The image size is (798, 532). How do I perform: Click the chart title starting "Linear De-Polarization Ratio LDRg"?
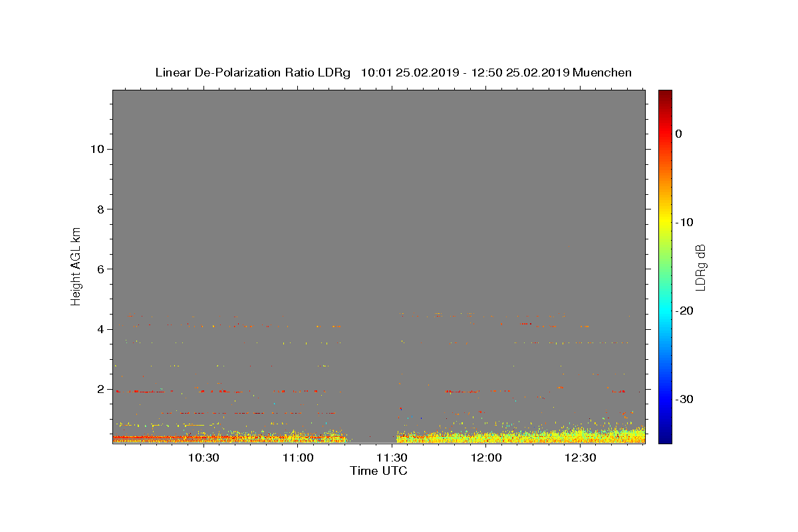tap(393, 72)
